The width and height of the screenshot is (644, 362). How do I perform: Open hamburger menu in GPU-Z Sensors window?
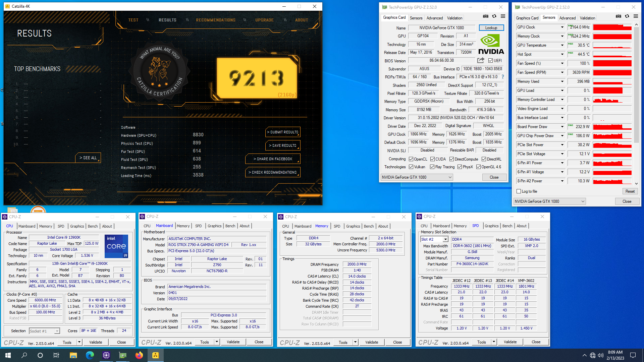pos(636,16)
